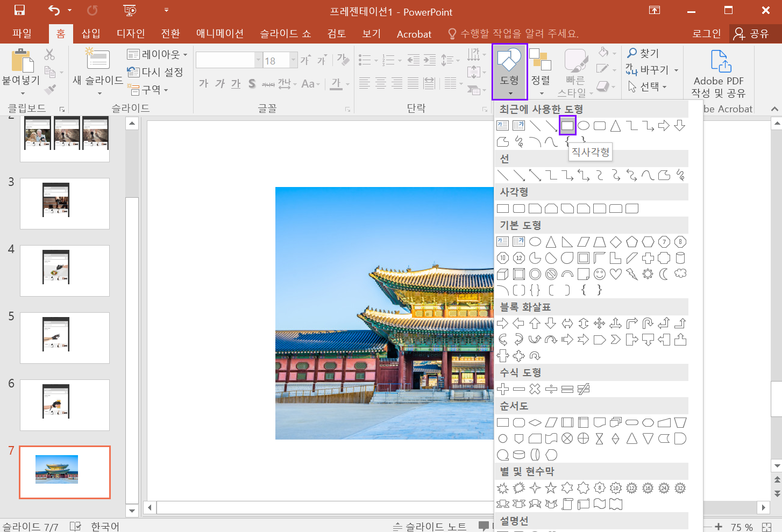Toggle center text alignment
This screenshot has width=782, height=532.
(381, 83)
